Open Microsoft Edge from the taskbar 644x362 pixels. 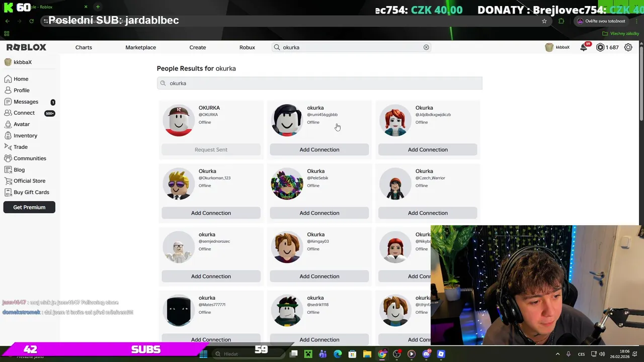[338, 354]
